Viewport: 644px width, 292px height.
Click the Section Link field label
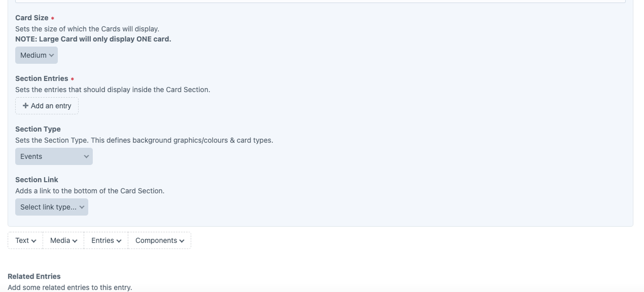[x=36, y=180]
